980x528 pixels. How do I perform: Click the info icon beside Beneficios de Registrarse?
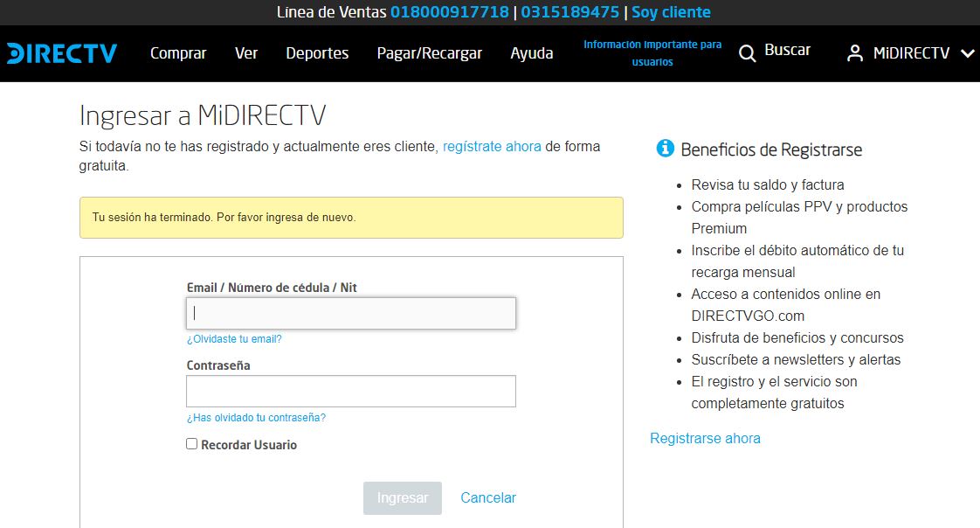665,149
